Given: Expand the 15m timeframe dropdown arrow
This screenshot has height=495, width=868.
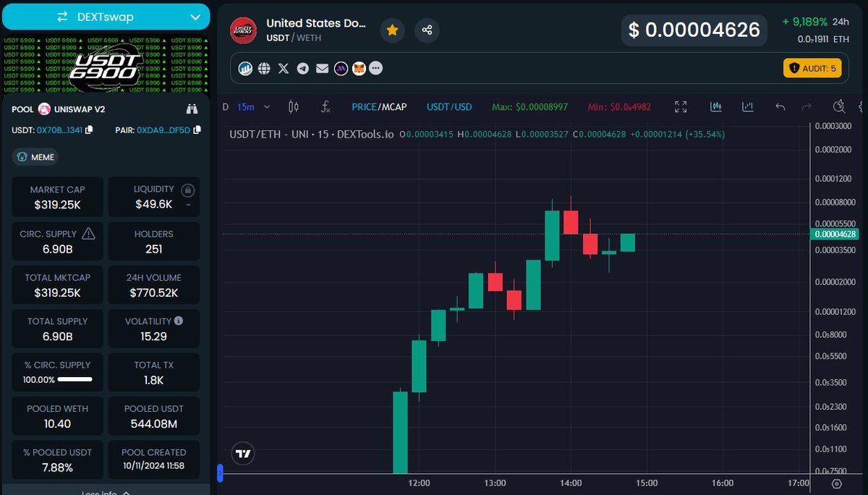Looking at the screenshot, I should pos(267,107).
